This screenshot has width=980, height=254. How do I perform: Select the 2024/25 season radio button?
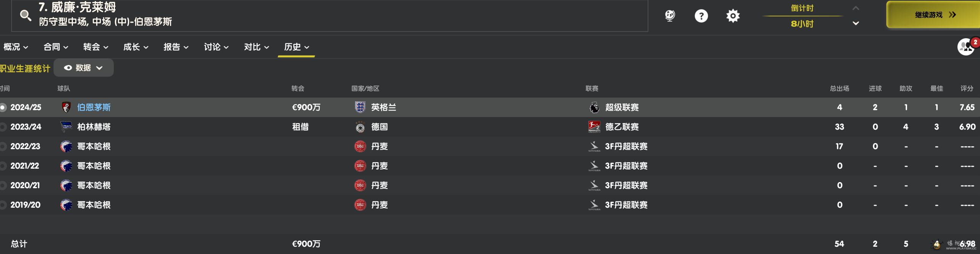click(x=3, y=107)
